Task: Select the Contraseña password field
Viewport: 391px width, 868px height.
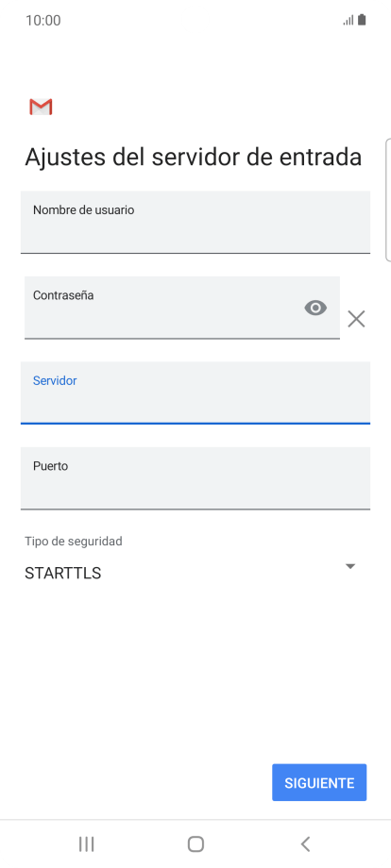Action: pyautogui.click(x=182, y=308)
